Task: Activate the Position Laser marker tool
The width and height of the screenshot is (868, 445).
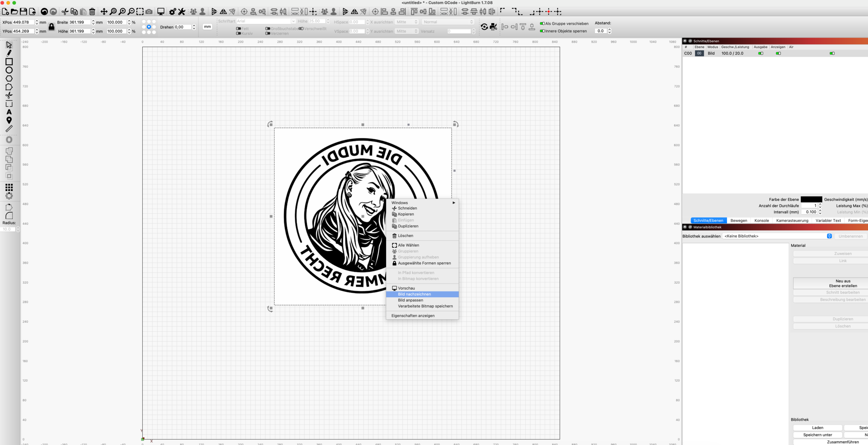Action: click(x=9, y=120)
